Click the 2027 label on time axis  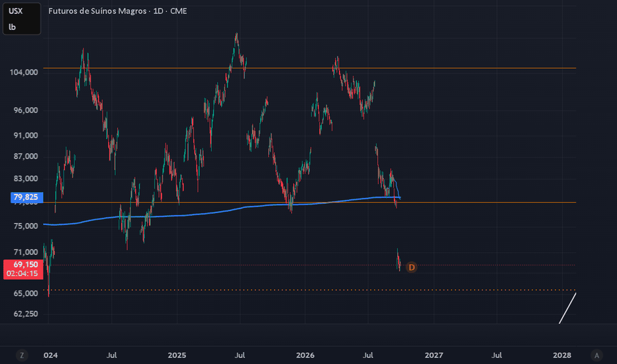pos(434,355)
